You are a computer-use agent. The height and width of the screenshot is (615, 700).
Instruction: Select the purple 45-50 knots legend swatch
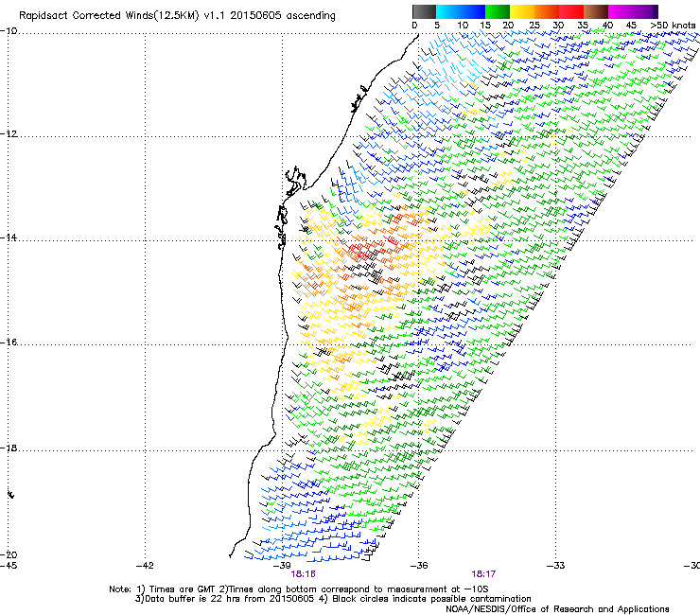point(645,11)
